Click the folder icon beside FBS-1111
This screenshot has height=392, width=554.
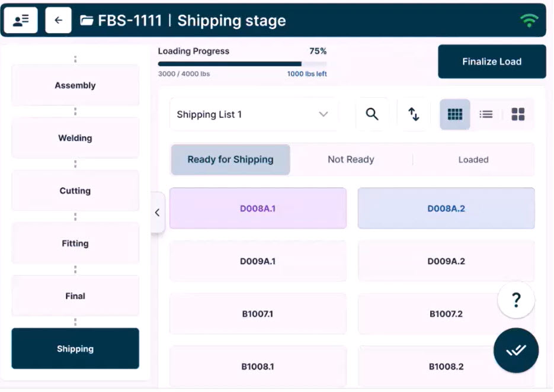[87, 21]
